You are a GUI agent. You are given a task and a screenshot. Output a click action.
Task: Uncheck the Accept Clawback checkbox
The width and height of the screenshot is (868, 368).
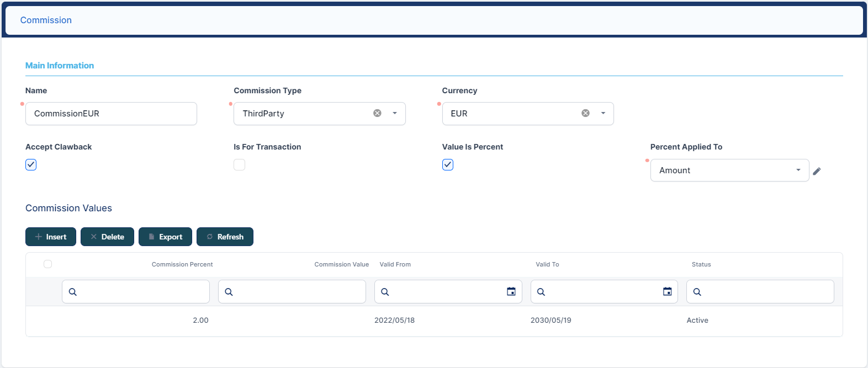tap(31, 164)
